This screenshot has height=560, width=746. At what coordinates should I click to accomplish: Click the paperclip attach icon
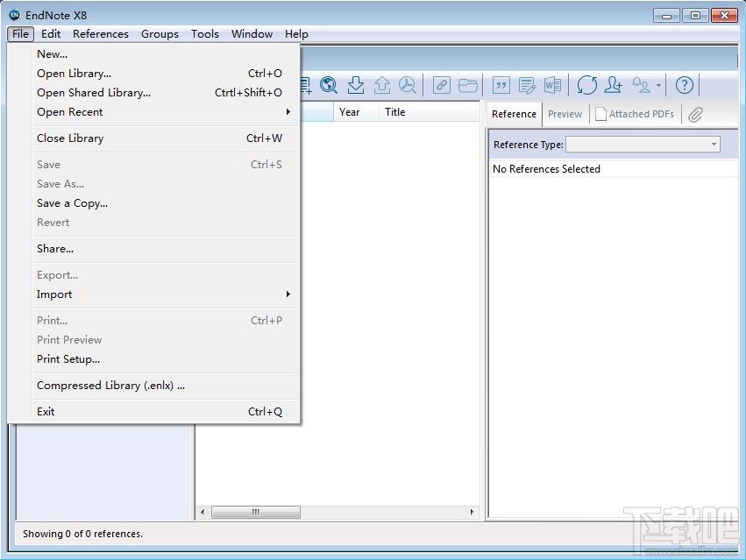pos(695,114)
